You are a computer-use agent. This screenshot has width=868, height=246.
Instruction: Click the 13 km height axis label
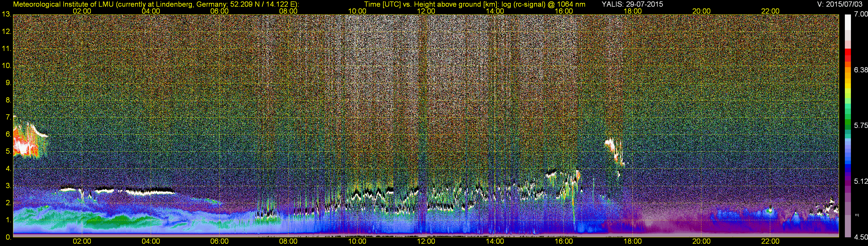point(6,14)
